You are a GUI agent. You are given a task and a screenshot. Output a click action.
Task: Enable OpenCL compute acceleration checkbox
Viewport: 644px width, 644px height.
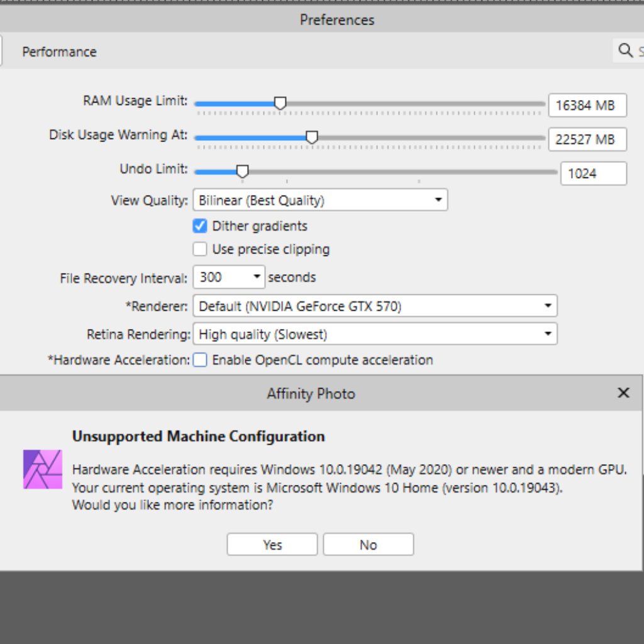[200, 360]
